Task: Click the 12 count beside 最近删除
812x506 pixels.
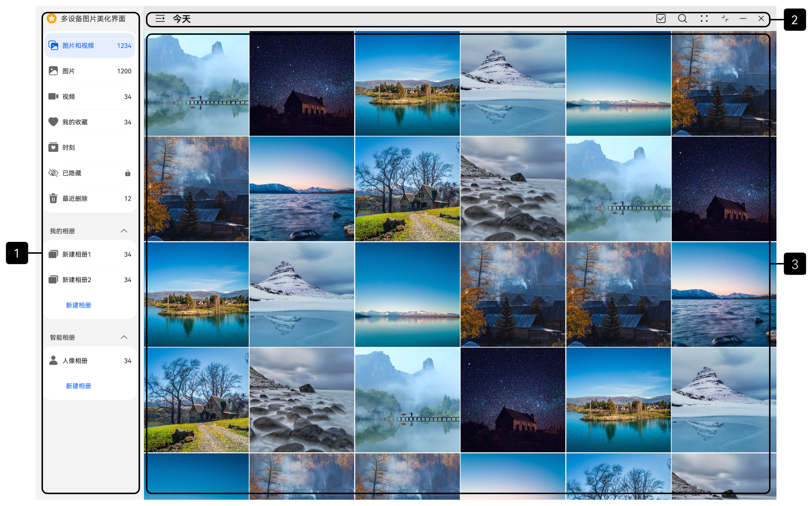Action: point(127,199)
